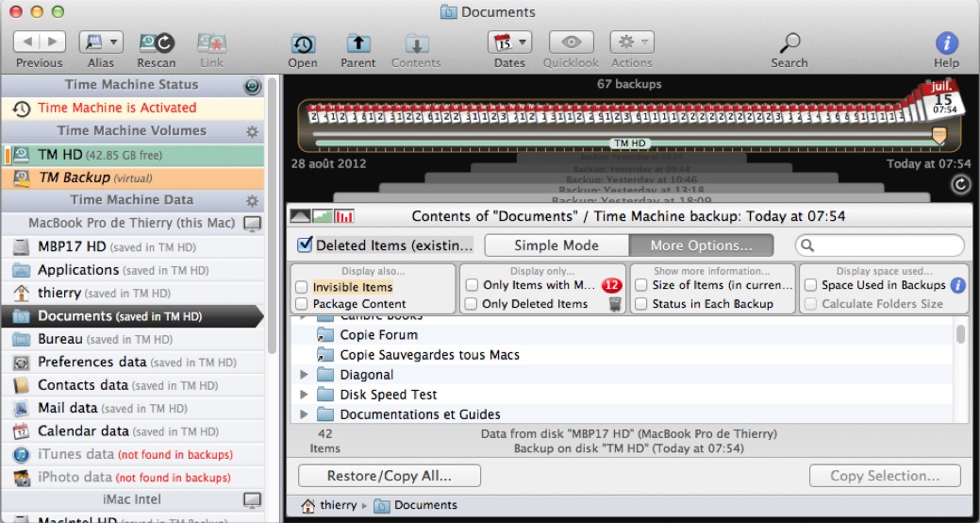
Task: Expand the Documentations et Guides folder
Action: (x=305, y=414)
